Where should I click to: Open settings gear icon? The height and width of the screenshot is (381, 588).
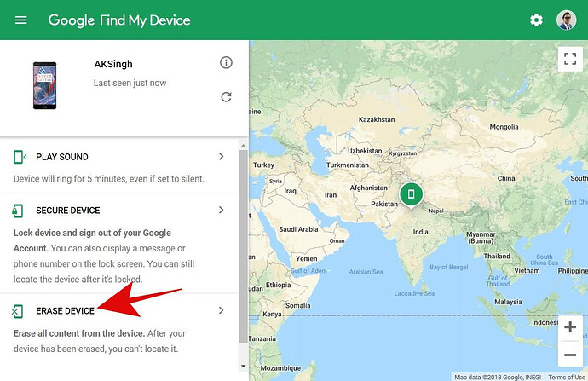[x=536, y=20]
